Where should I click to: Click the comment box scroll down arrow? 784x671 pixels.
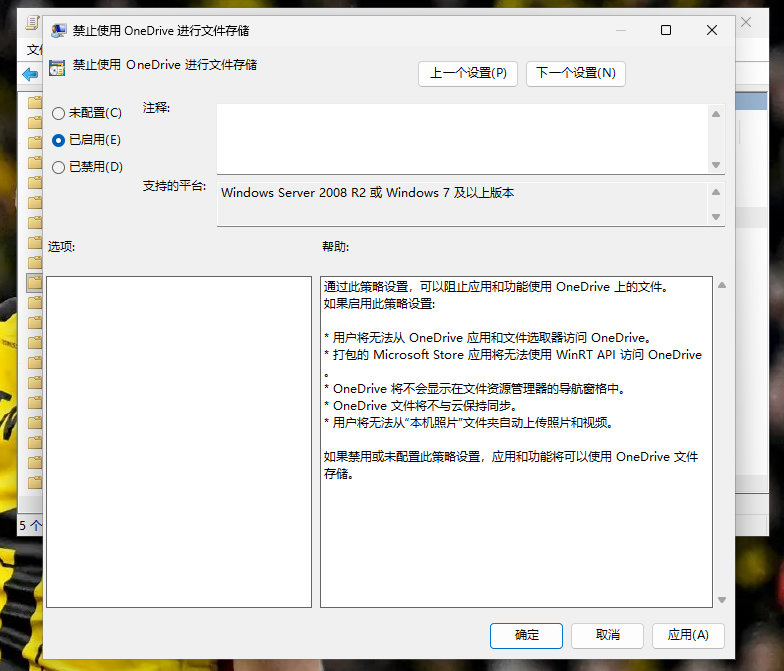[x=716, y=164]
